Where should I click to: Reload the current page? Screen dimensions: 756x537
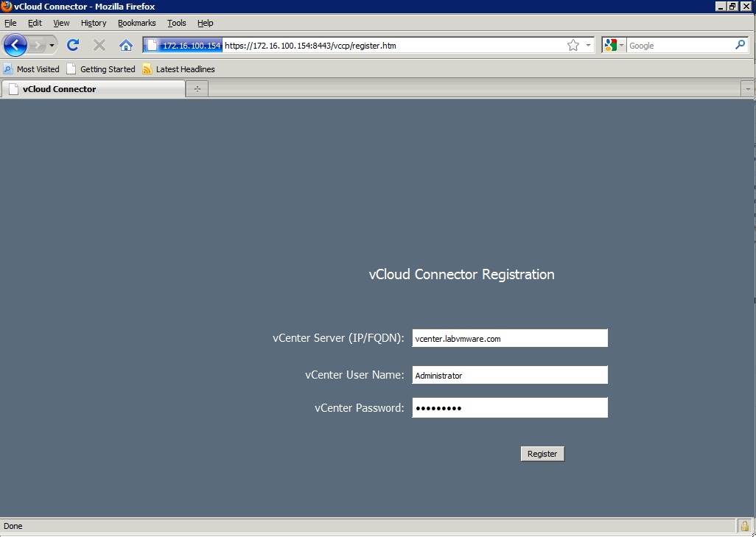73,46
